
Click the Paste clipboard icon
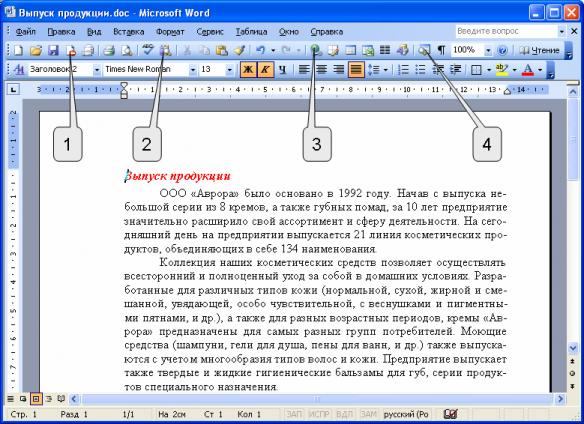[x=222, y=50]
